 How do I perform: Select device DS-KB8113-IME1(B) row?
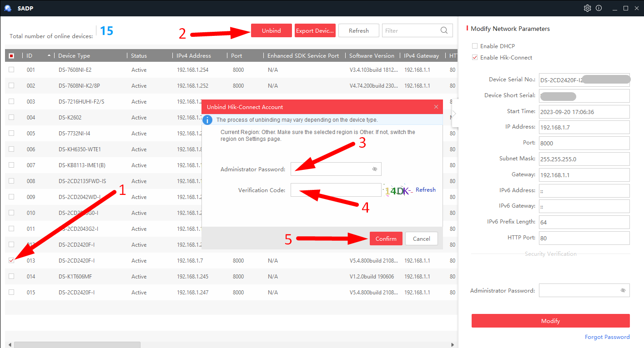[x=103, y=165]
